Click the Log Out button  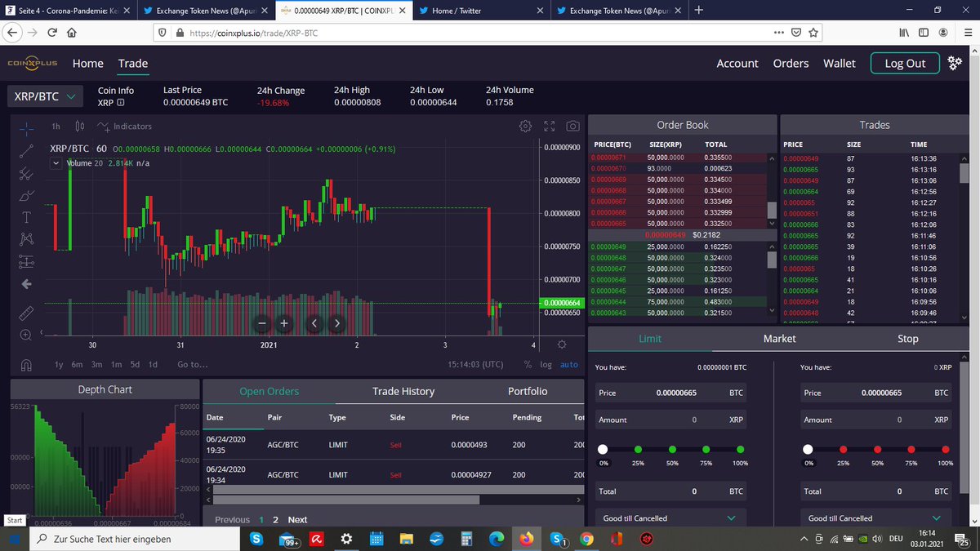[x=905, y=63]
